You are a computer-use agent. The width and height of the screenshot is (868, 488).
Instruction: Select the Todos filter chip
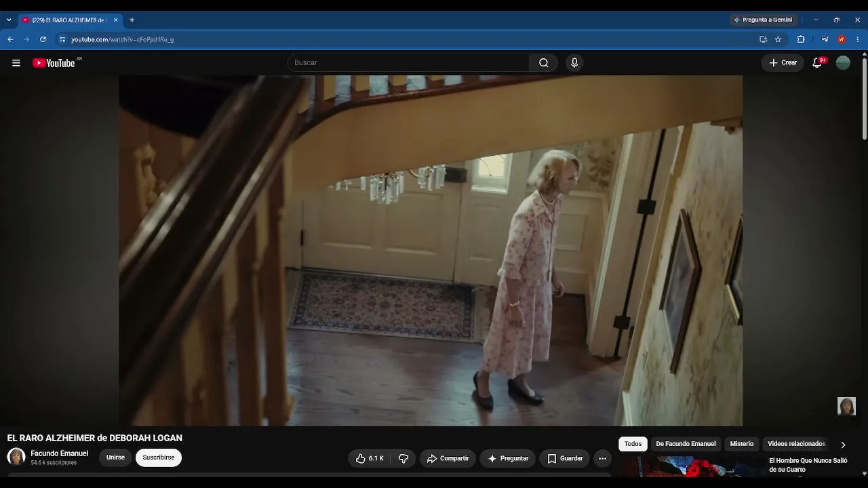633,445
